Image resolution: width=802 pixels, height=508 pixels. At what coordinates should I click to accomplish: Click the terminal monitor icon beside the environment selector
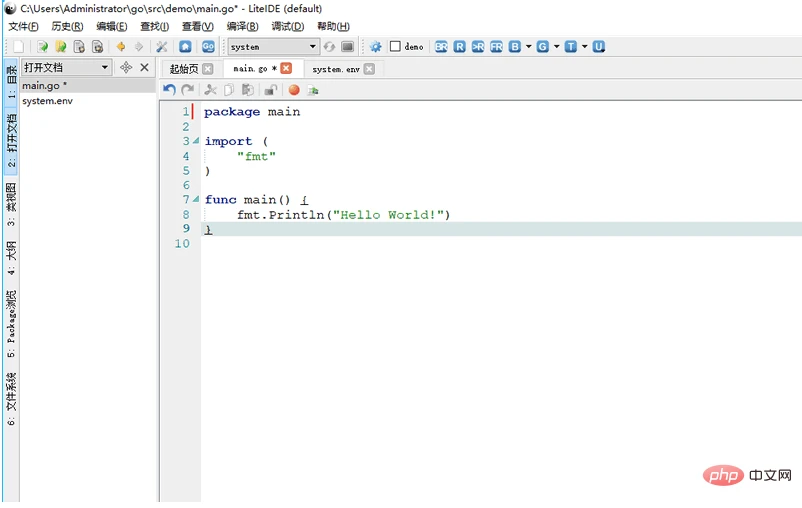point(347,47)
